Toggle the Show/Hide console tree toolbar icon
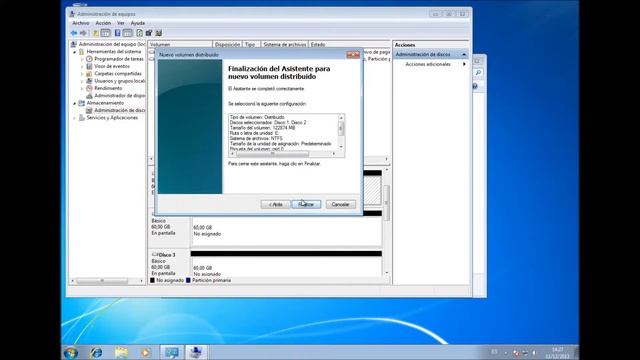 (106, 33)
